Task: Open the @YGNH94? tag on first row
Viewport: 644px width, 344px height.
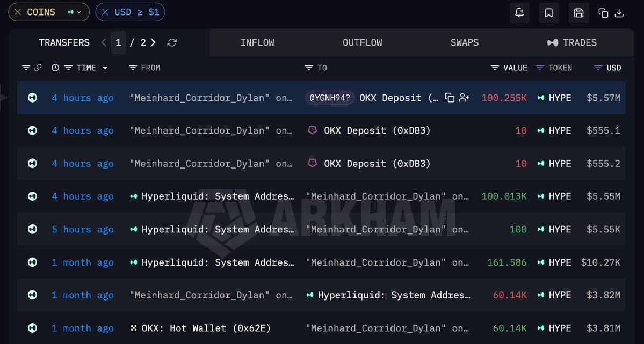Action: point(330,98)
